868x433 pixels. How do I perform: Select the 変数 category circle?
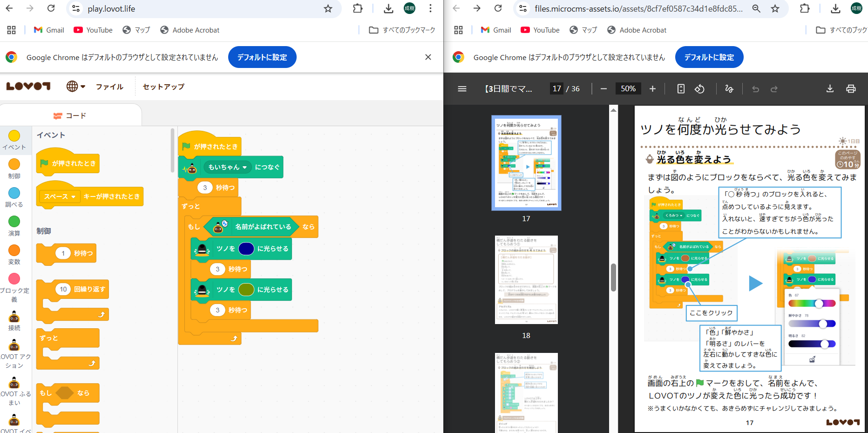coord(14,250)
